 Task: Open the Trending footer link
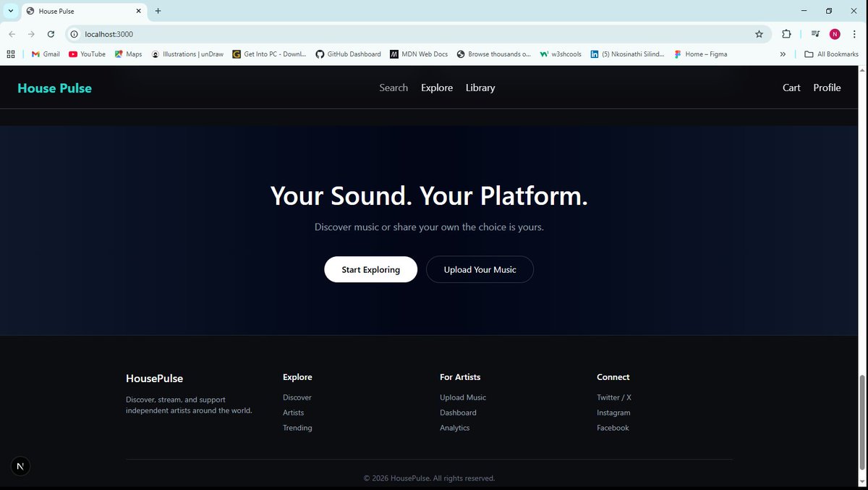pyautogui.click(x=297, y=428)
